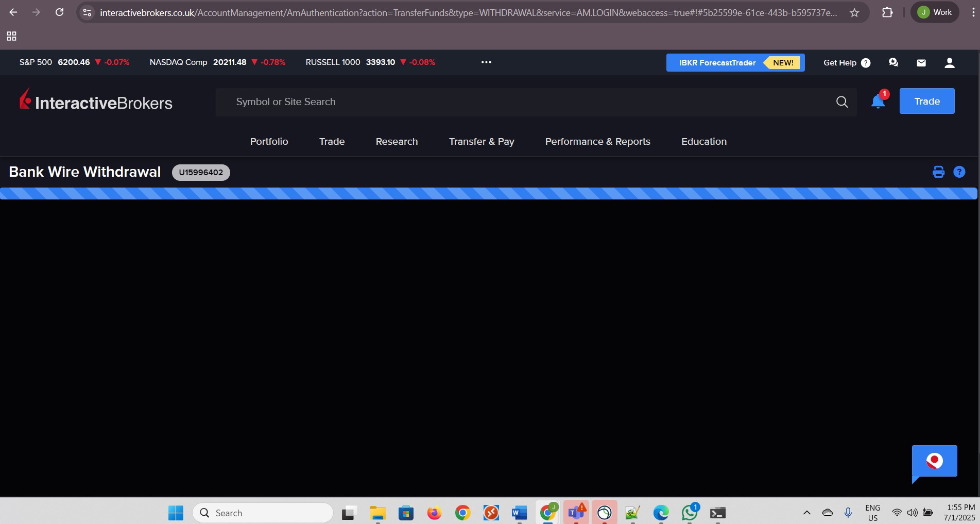Click the browser forward arrow
Image resolution: width=980 pixels, height=524 pixels.
pos(36,12)
